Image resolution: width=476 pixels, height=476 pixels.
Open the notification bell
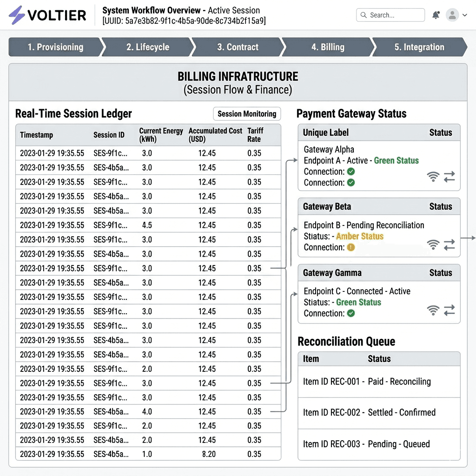(436, 15)
